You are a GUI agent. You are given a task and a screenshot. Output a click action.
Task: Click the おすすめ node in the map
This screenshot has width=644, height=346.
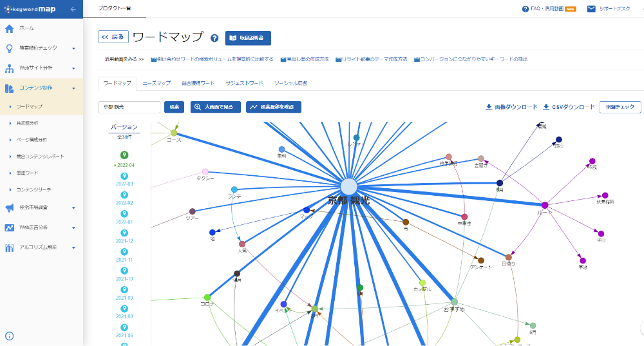(x=454, y=302)
